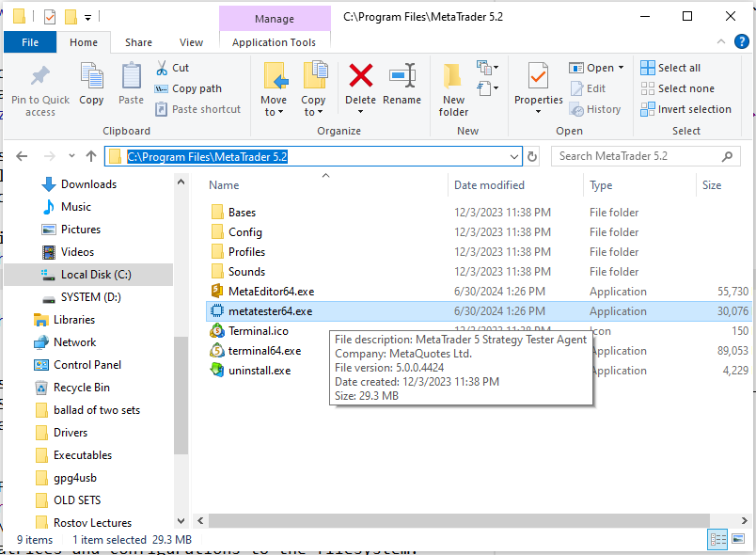Expand the Open button dropdown arrow
This screenshot has width=756, height=555.
point(621,68)
